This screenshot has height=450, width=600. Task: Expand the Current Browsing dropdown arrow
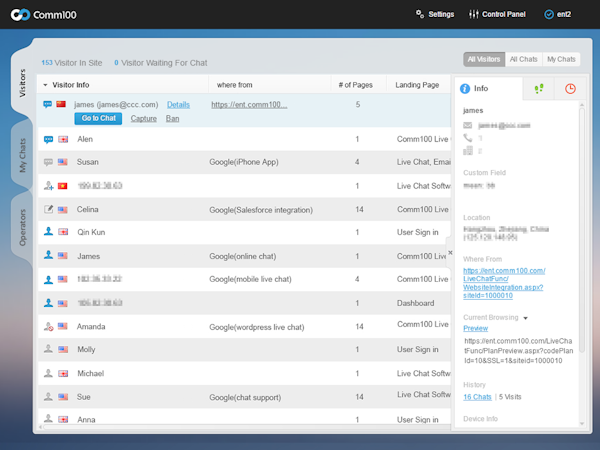tap(525, 318)
